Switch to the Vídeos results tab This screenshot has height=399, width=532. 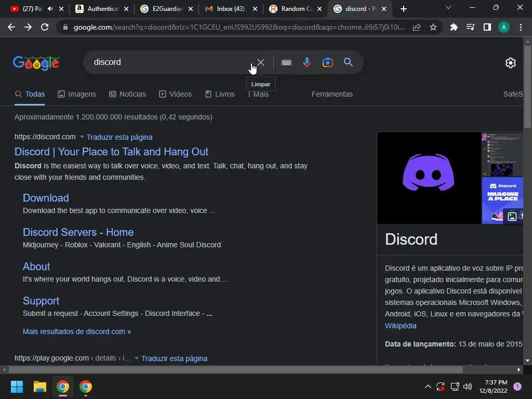pyautogui.click(x=176, y=94)
